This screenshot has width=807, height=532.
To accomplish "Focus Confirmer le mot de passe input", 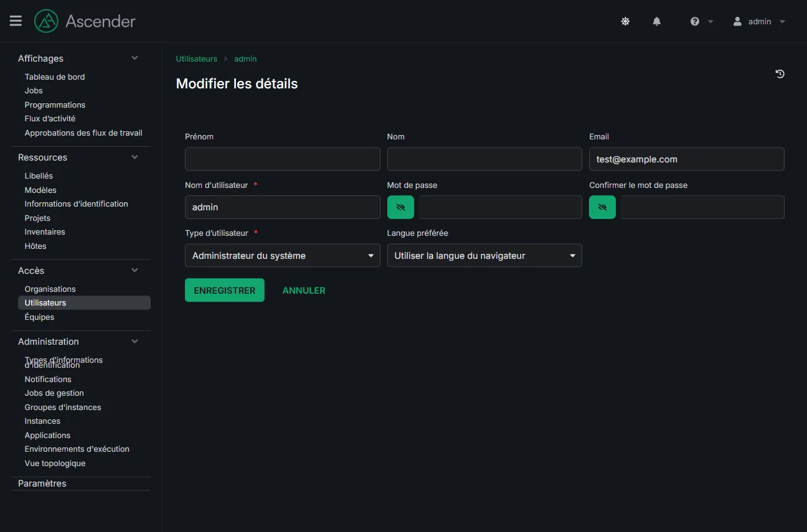I will pyautogui.click(x=702, y=207).
